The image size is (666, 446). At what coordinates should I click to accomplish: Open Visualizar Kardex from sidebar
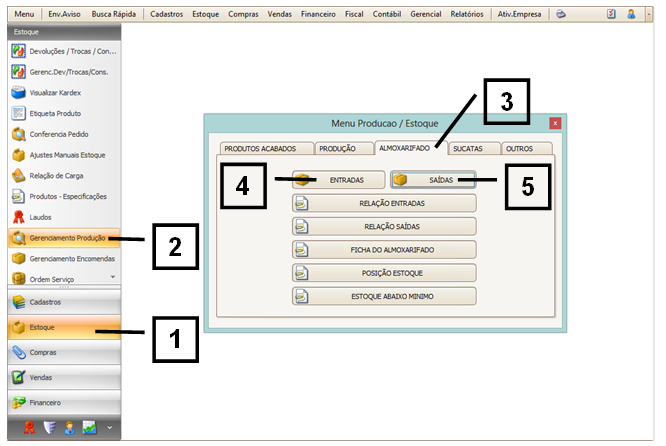click(x=60, y=93)
